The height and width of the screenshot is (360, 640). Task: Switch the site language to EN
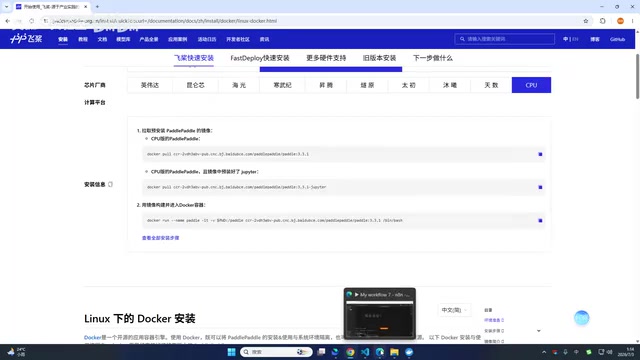click(575, 39)
